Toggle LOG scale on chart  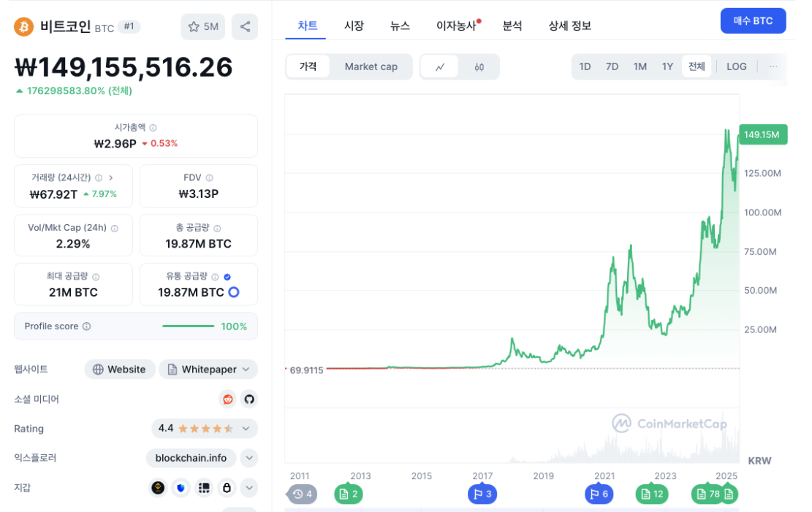(x=737, y=66)
